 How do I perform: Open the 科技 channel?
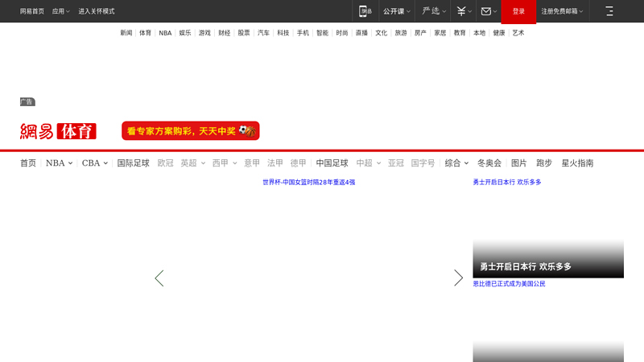[283, 33]
